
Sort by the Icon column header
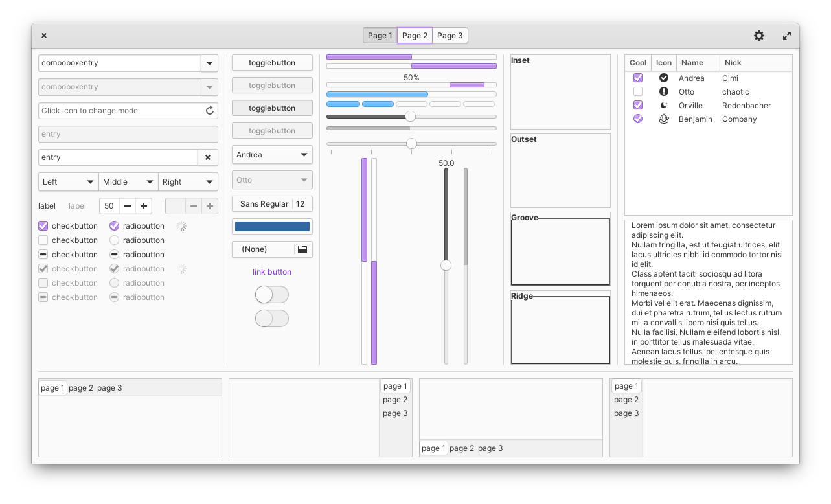pos(664,63)
